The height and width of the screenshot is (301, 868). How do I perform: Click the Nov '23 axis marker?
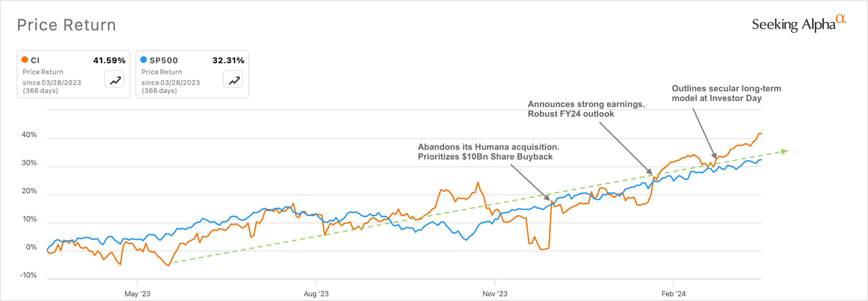(495, 294)
